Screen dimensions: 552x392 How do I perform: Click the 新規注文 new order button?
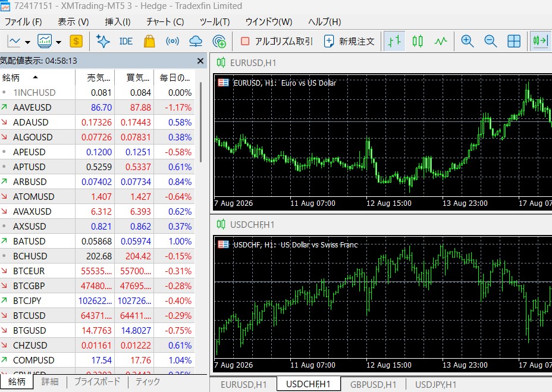(x=349, y=42)
